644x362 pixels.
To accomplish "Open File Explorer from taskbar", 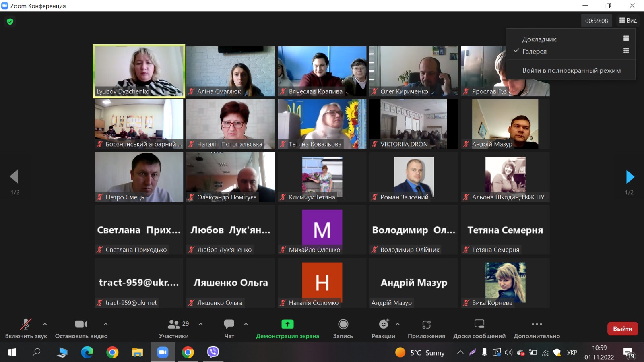I will coord(138,352).
